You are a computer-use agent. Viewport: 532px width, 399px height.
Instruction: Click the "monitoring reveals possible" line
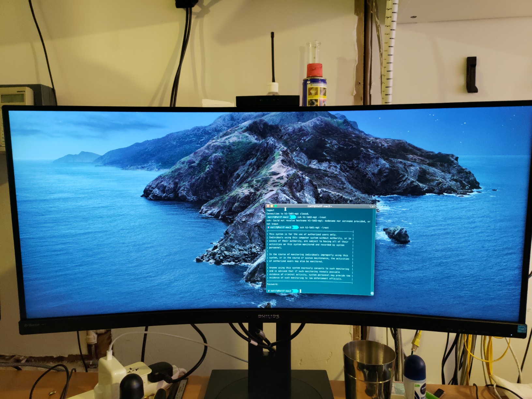[x=304, y=272]
